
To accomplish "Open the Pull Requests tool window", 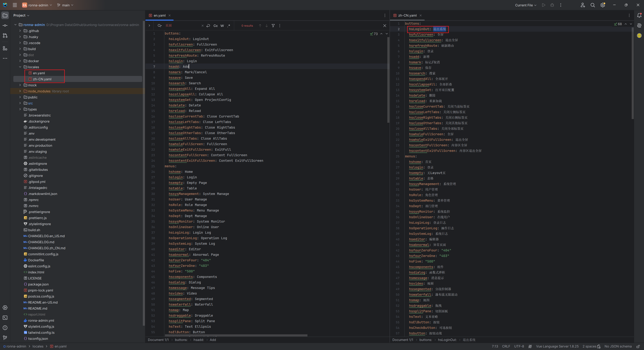I will pos(5,36).
